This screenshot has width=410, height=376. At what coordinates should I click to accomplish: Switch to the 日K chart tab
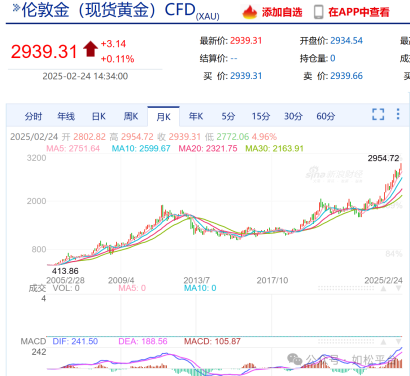99,116
